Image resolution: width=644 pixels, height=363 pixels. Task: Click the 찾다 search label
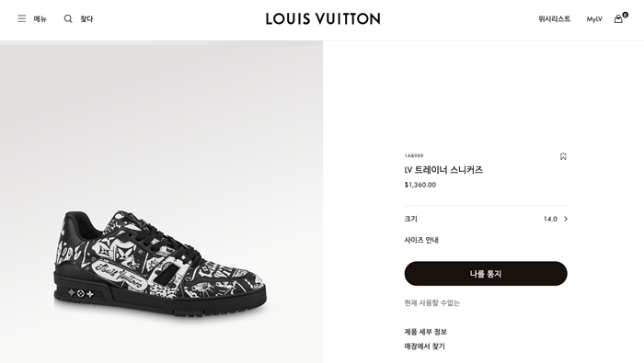coord(86,19)
